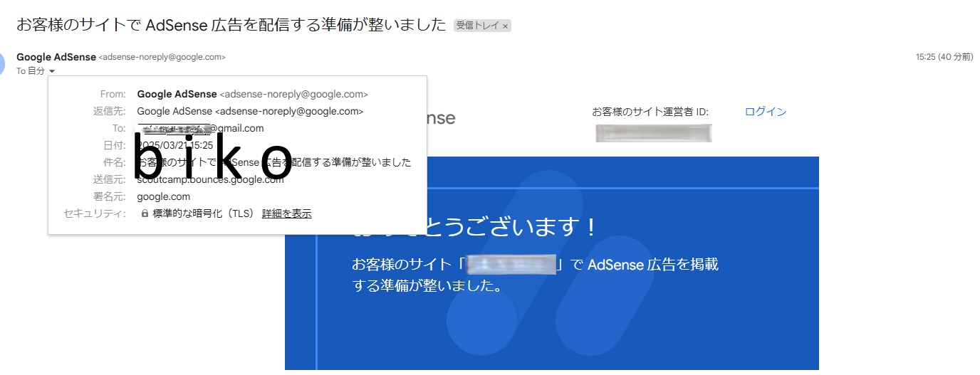Click お客様のサイト運営者 ID label
This screenshot has width=980, height=375.
[x=650, y=112]
